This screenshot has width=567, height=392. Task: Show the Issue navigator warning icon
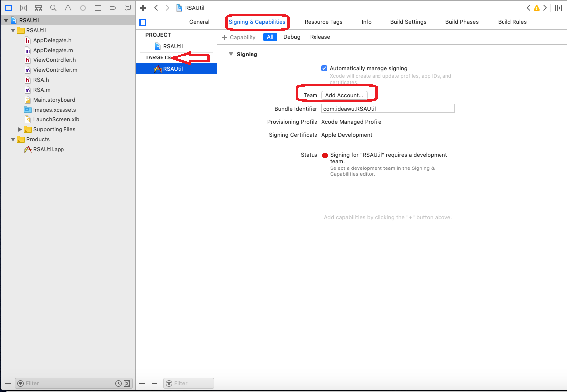click(x=68, y=7)
